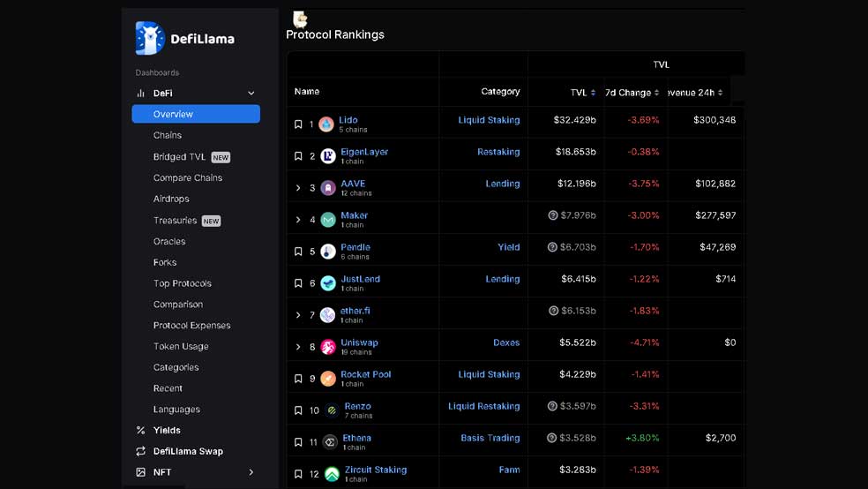Image resolution: width=868 pixels, height=489 pixels.
Task: Click the AAVE ghost logo
Action: point(328,188)
